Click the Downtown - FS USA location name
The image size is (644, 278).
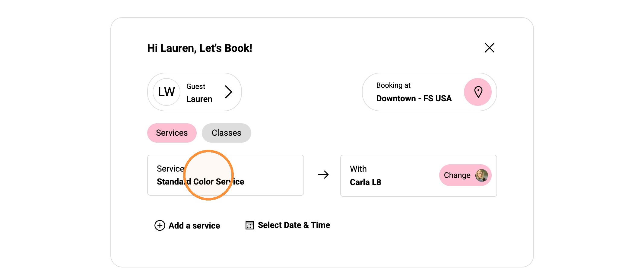[x=414, y=99]
